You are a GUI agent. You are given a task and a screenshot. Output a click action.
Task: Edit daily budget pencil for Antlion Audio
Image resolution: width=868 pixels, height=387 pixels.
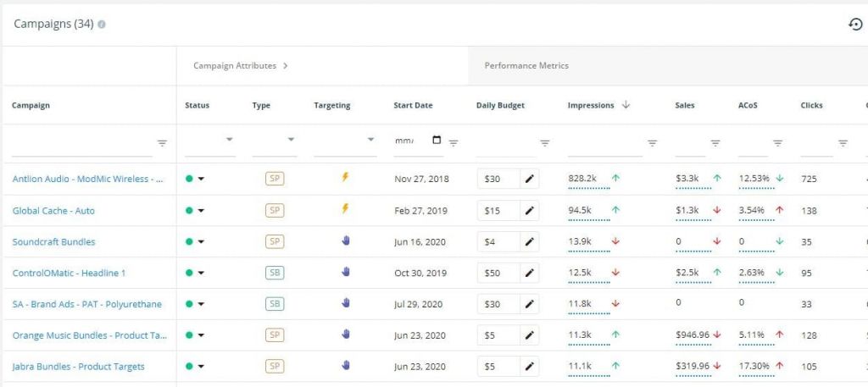click(529, 180)
